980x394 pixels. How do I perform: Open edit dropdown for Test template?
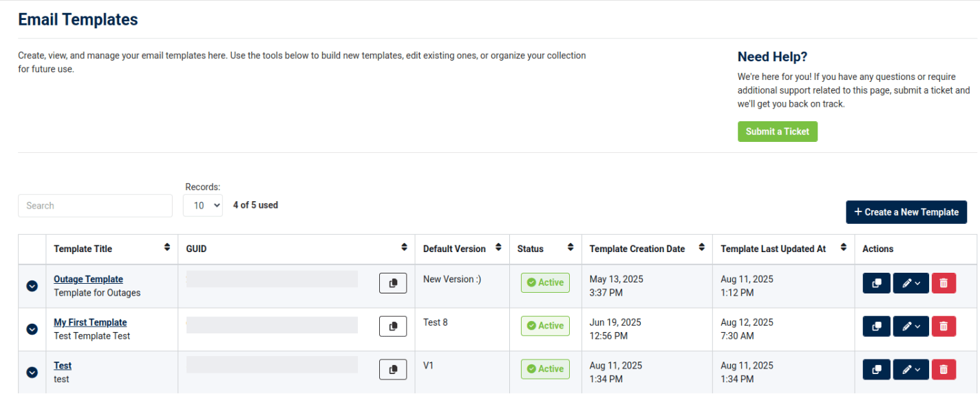(x=911, y=370)
